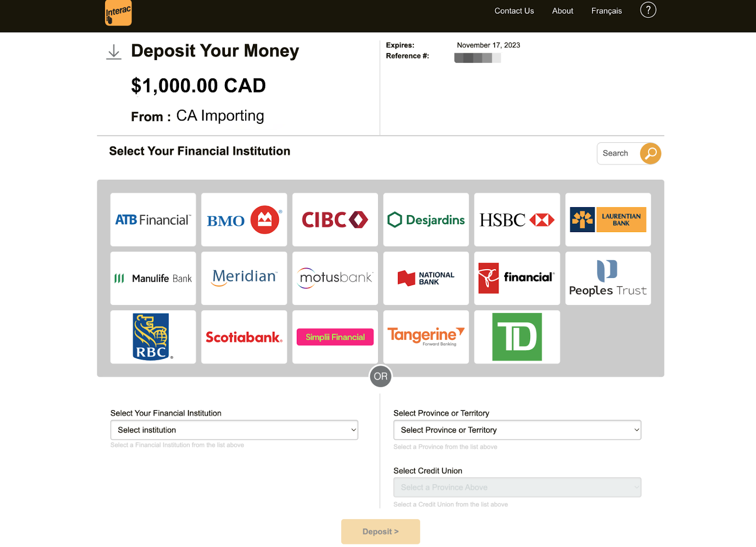This screenshot has height=547, width=756.
Task: Switch the page to Français
Action: [x=606, y=10]
